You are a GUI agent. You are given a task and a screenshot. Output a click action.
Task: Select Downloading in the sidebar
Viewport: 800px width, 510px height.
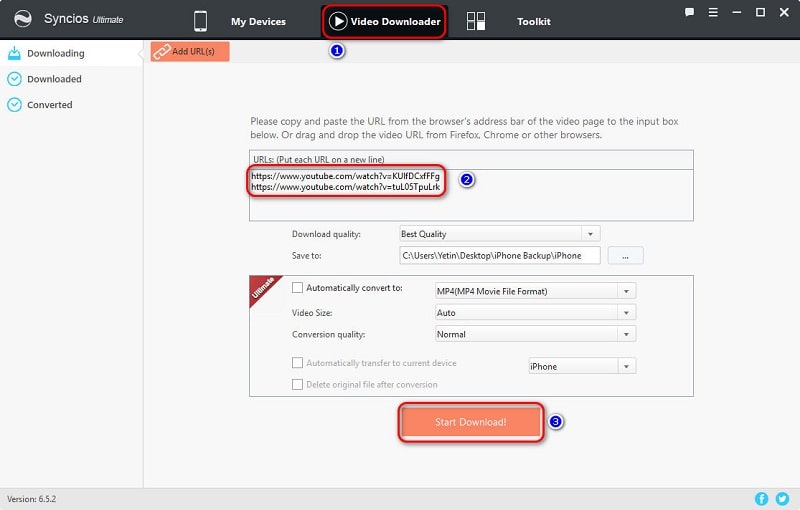pos(71,53)
